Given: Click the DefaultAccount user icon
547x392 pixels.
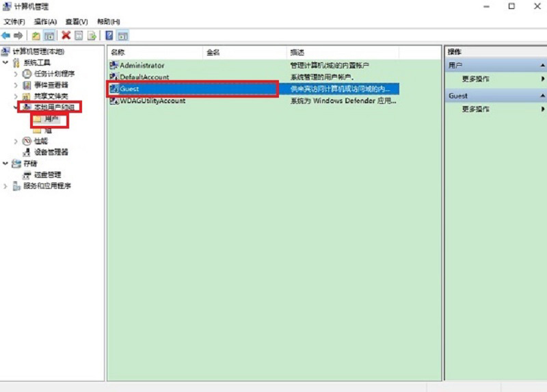Looking at the screenshot, I should 114,77.
